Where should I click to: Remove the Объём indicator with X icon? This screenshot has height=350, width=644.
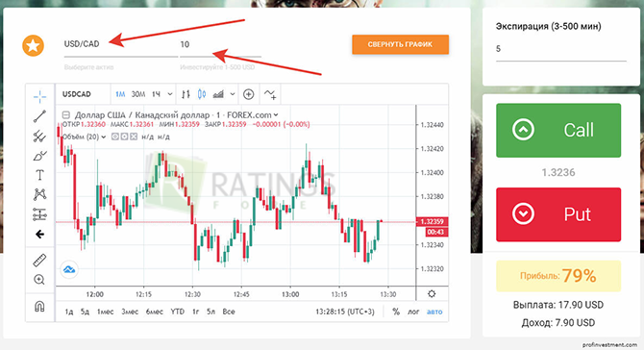[x=134, y=137]
